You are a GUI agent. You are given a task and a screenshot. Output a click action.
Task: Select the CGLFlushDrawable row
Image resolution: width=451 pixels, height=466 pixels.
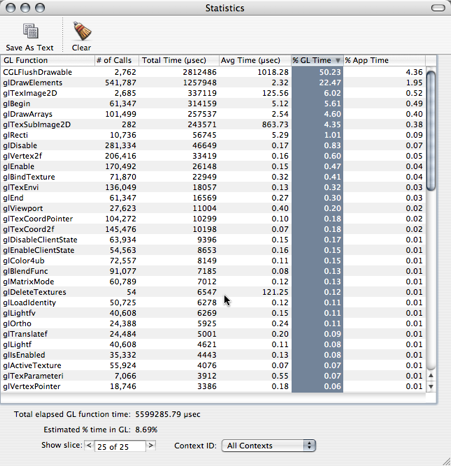click(x=213, y=72)
